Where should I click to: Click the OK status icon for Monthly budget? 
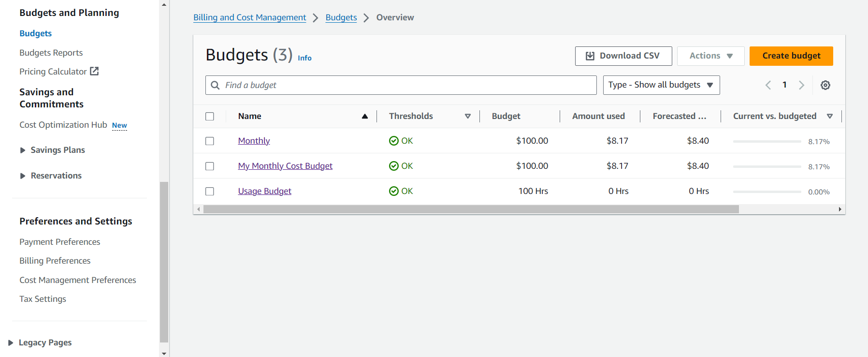tap(394, 141)
